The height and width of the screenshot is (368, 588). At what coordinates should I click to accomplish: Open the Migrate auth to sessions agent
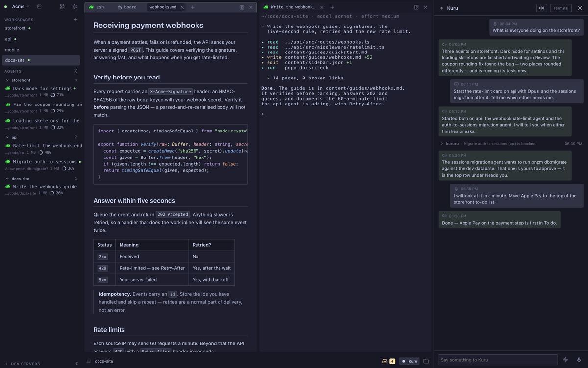tap(42, 165)
